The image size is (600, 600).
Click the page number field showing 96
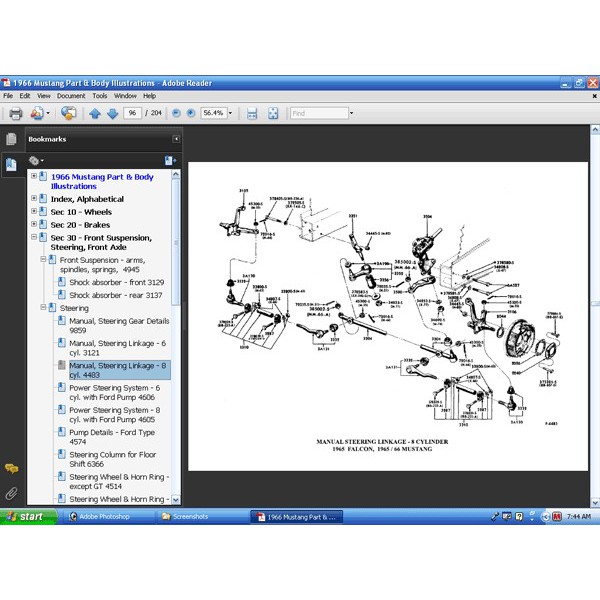(132, 113)
